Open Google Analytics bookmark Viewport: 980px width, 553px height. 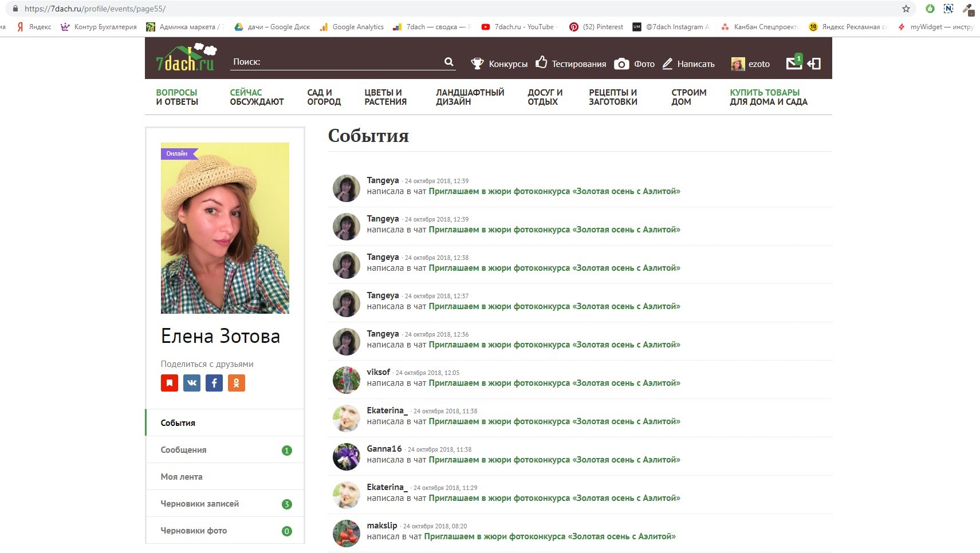(352, 27)
